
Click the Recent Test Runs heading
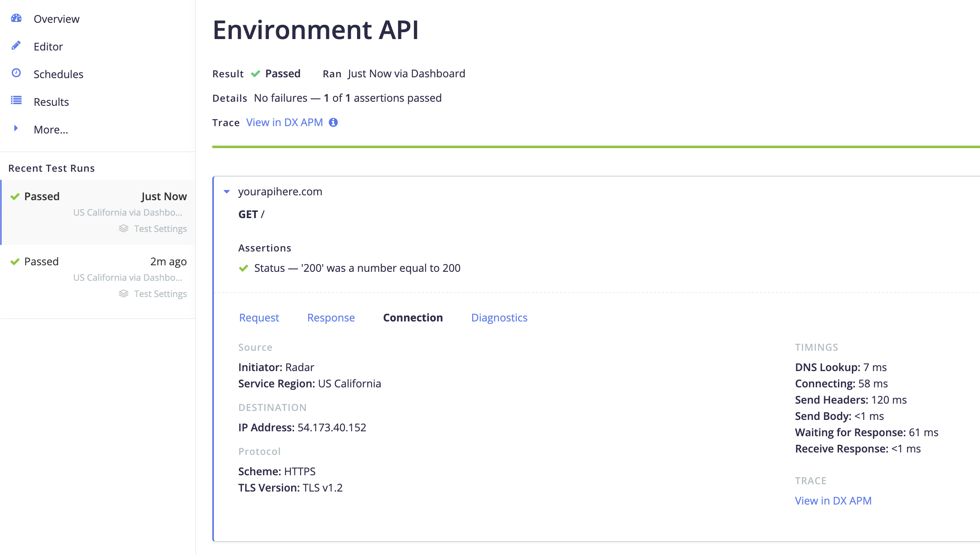[52, 168]
